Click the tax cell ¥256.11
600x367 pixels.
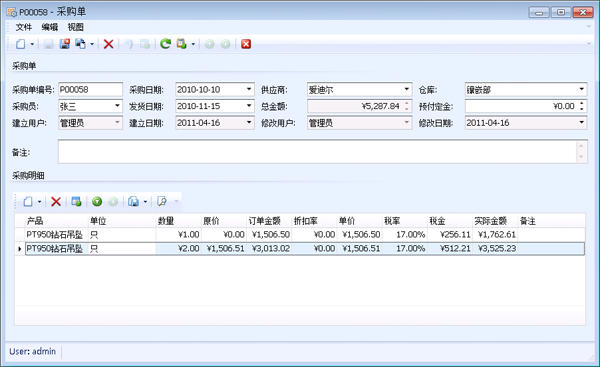[450, 235]
